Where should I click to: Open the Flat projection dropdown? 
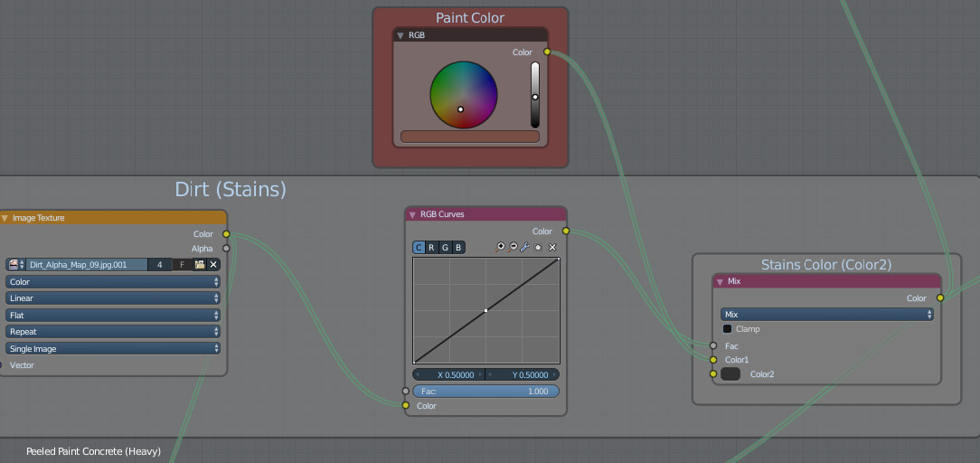pyautogui.click(x=113, y=316)
